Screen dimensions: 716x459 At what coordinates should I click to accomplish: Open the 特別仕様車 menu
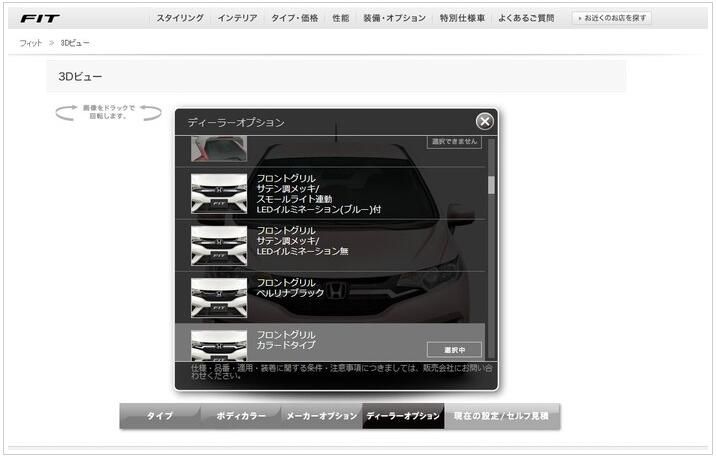(462, 18)
